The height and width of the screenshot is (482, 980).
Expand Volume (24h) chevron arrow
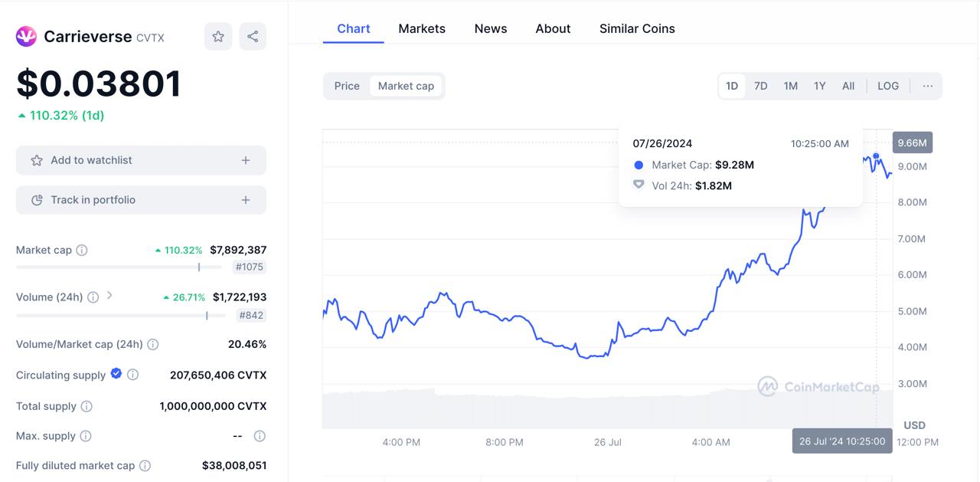point(109,295)
